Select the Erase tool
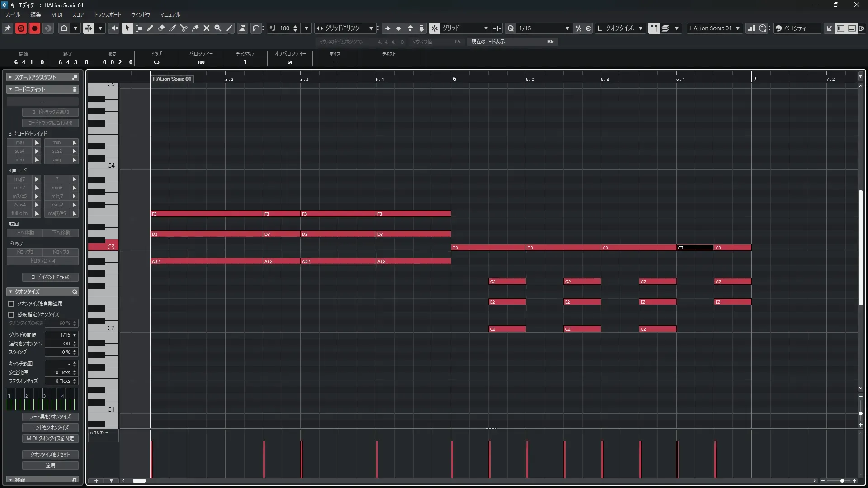 click(161, 28)
